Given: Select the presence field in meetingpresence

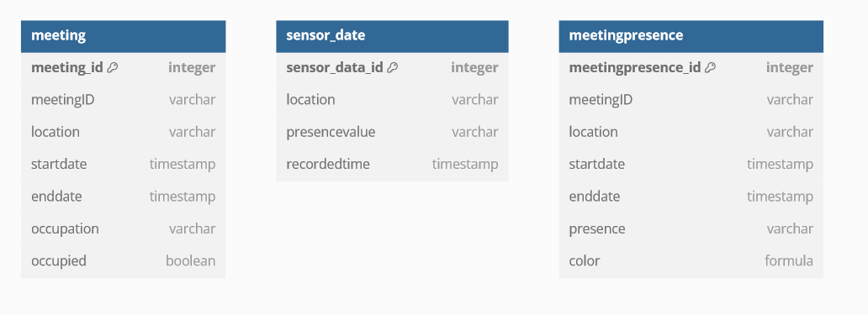Looking at the screenshot, I should tap(691, 228).
